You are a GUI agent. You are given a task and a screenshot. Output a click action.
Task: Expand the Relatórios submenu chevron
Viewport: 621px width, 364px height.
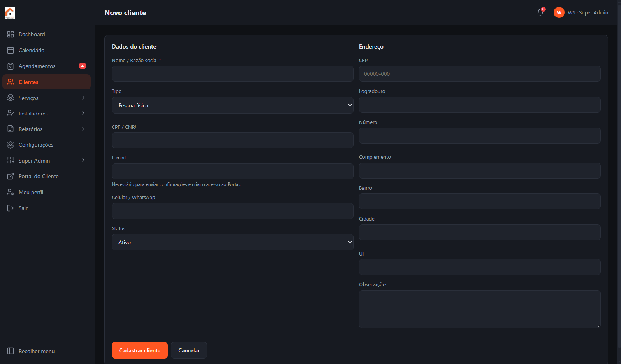click(83, 129)
